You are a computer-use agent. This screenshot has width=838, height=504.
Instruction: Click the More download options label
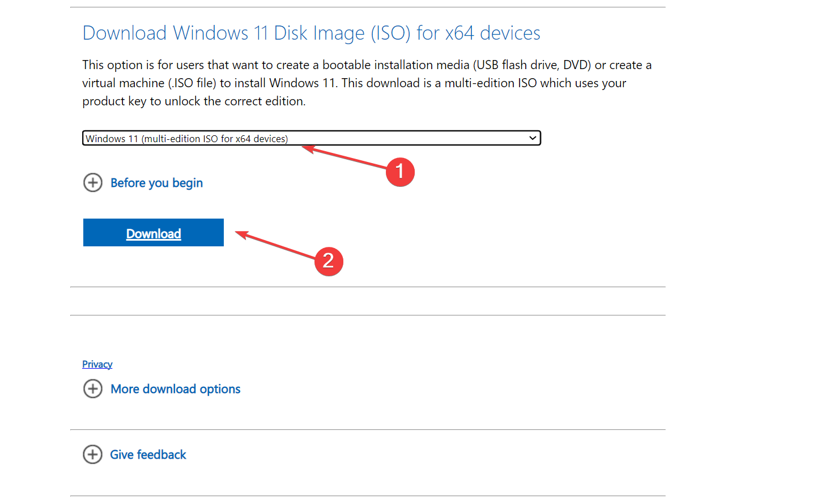pos(175,389)
